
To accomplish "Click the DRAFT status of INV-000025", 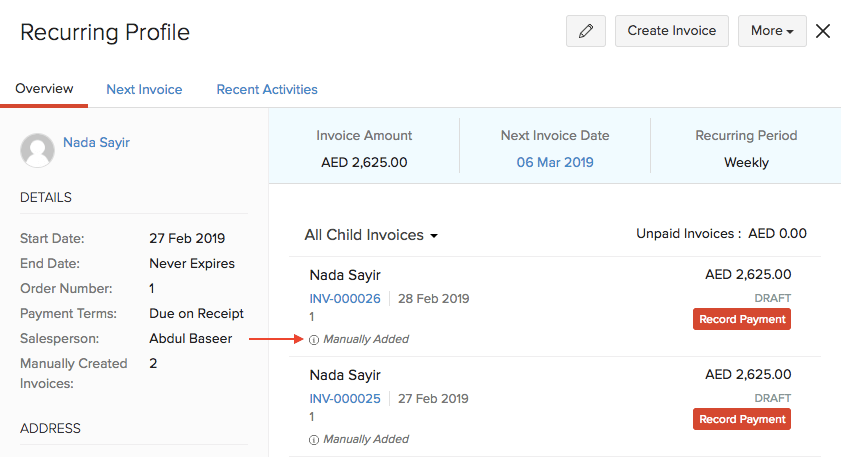I will [x=772, y=398].
